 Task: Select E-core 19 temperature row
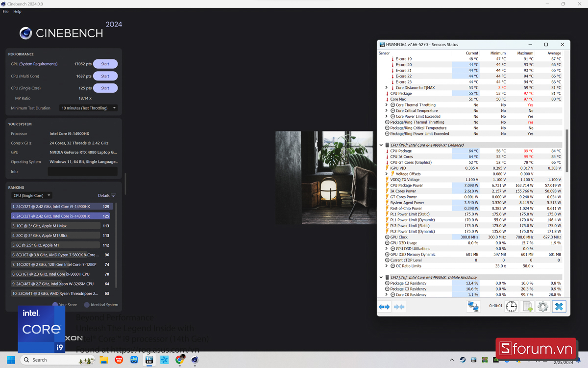pos(470,59)
